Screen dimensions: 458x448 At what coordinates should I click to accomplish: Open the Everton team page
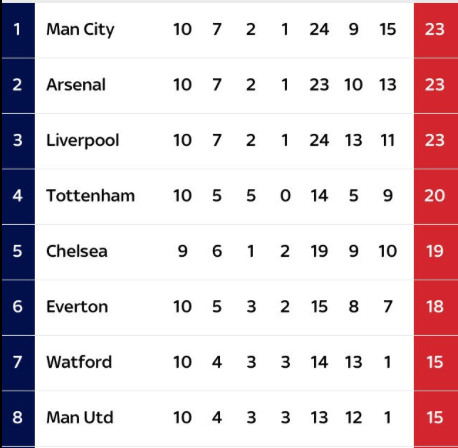tap(77, 307)
